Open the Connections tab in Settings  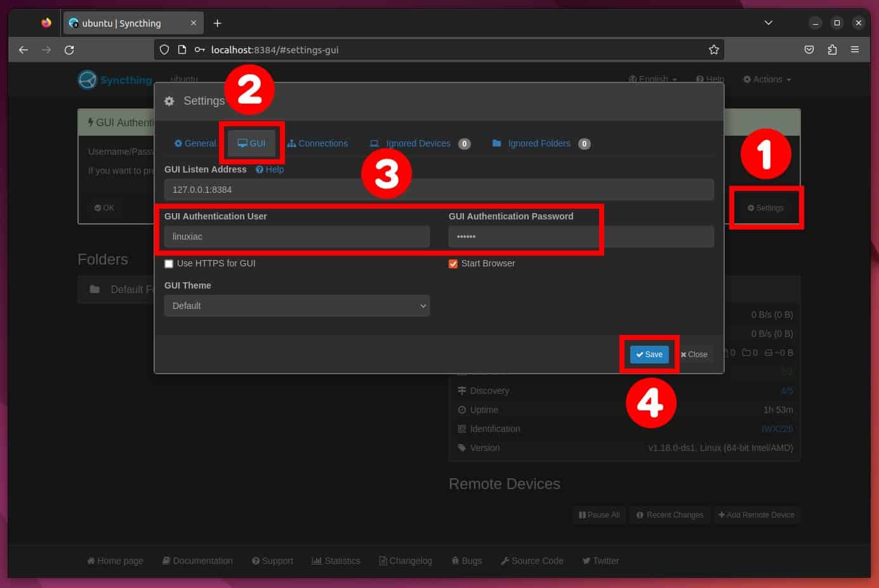(317, 143)
